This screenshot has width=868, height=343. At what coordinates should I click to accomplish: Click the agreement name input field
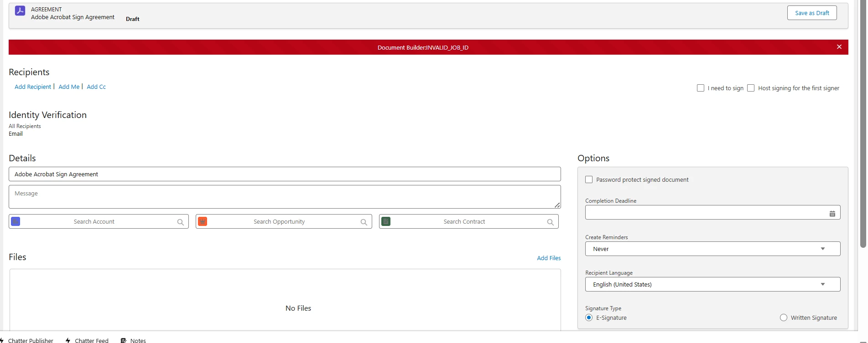click(x=285, y=174)
